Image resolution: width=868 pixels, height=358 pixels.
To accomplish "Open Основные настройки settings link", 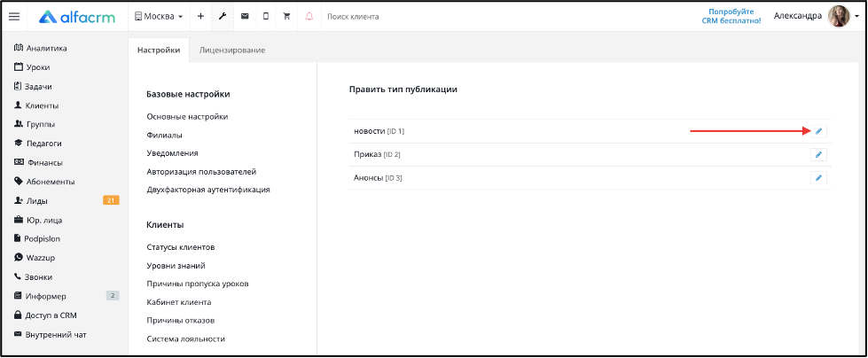I will (x=187, y=117).
